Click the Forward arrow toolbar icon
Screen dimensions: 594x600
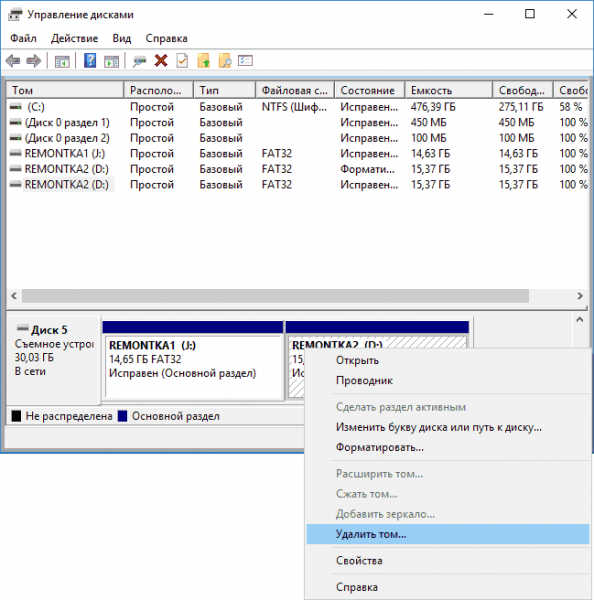34,61
